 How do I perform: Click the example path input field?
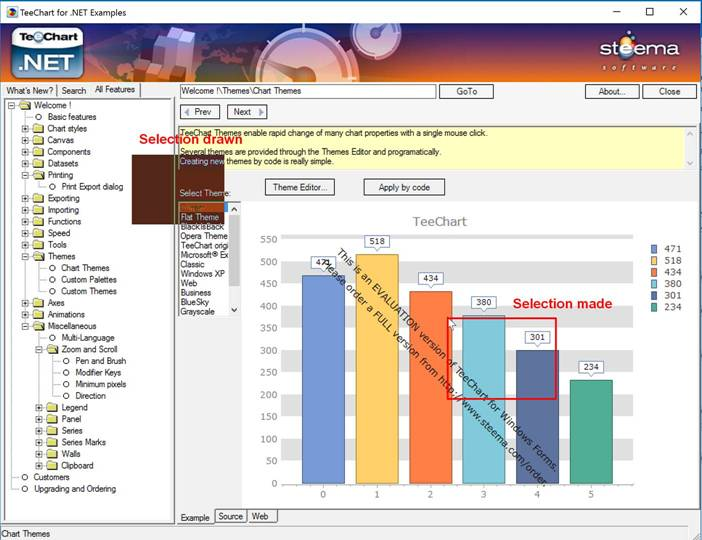[308, 91]
